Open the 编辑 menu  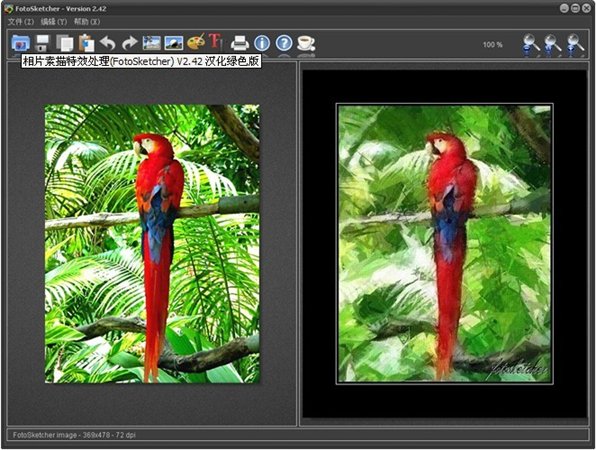[54, 22]
